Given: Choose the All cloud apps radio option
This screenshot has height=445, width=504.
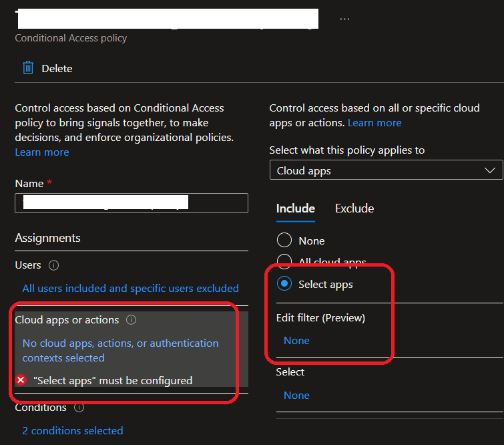Looking at the screenshot, I should point(284,261).
